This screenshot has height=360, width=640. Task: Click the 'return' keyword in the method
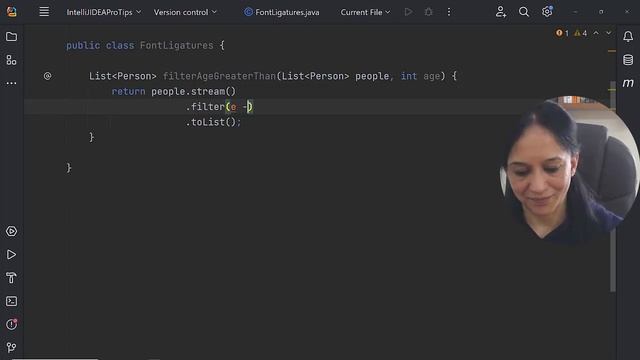pyautogui.click(x=129, y=91)
